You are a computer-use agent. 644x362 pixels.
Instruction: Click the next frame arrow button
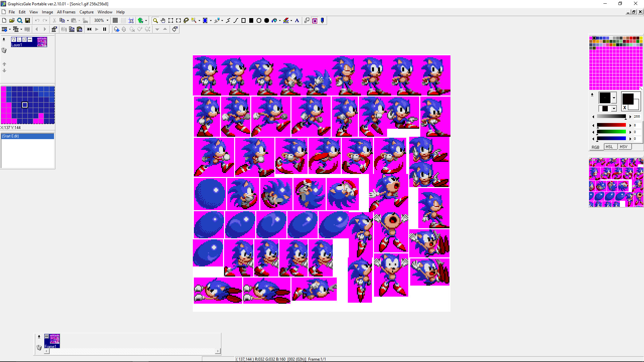coord(45,29)
